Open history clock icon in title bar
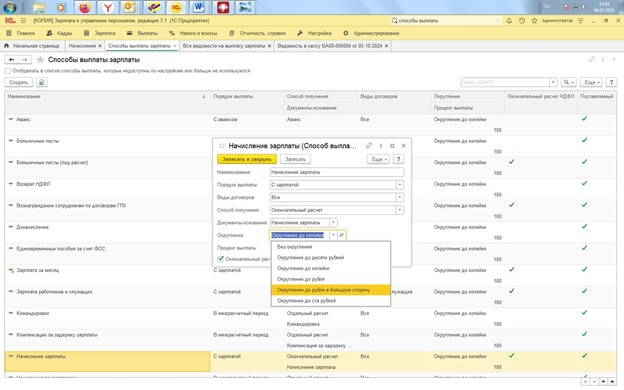This screenshot has height=390, width=624. tap(522, 21)
